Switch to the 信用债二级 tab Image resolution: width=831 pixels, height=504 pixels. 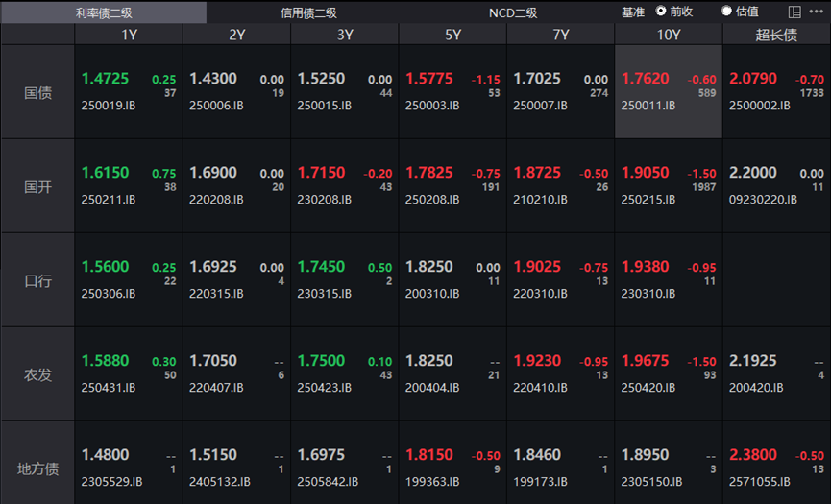point(308,12)
